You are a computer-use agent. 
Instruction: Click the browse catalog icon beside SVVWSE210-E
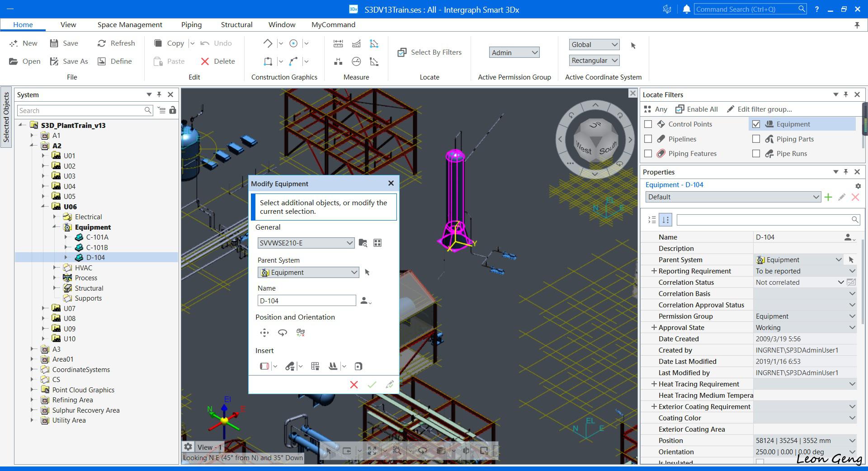(x=363, y=243)
